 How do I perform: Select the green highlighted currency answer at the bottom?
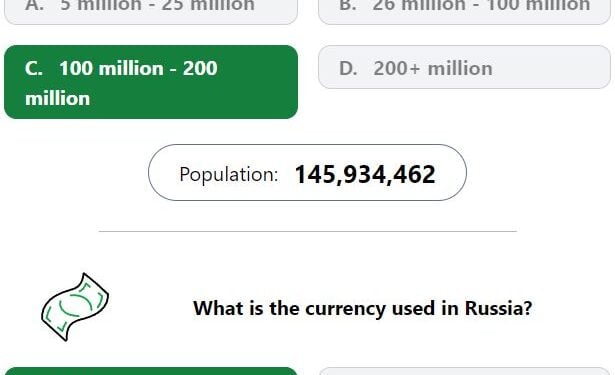coord(151,371)
